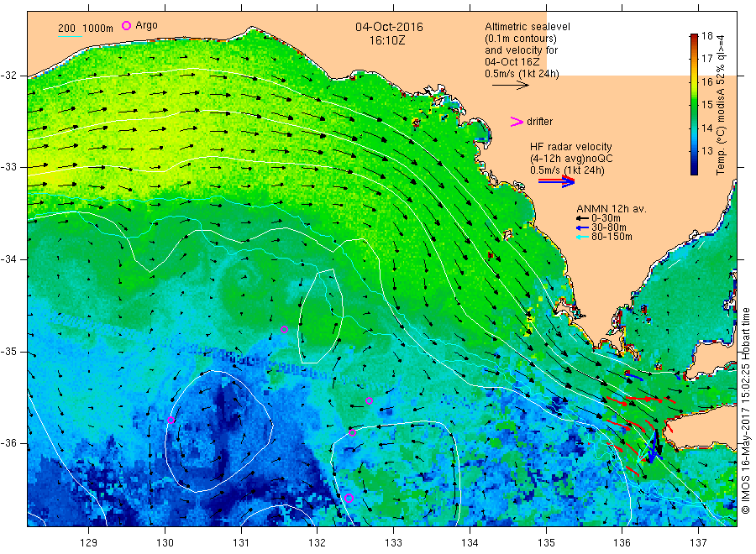Click longitude label 131
756x554 pixels.
(x=241, y=543)
